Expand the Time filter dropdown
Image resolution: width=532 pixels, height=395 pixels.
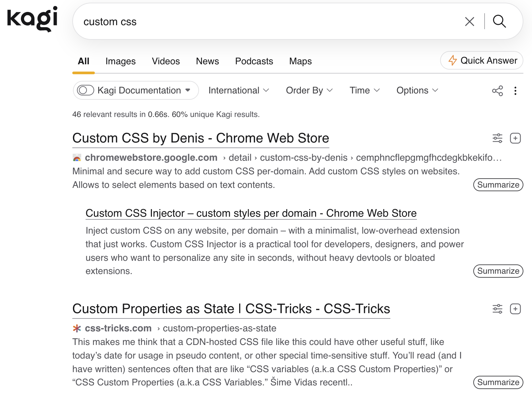[365, 90]
